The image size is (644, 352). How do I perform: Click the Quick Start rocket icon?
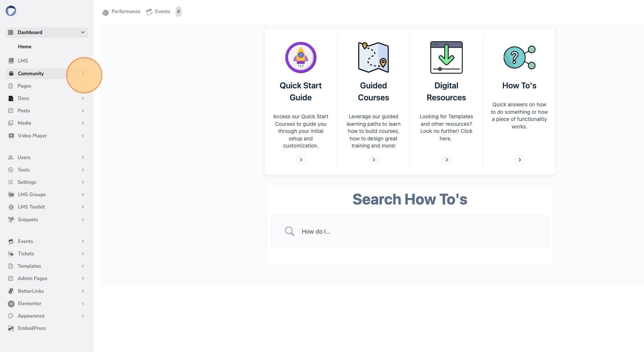pos(301,57)
